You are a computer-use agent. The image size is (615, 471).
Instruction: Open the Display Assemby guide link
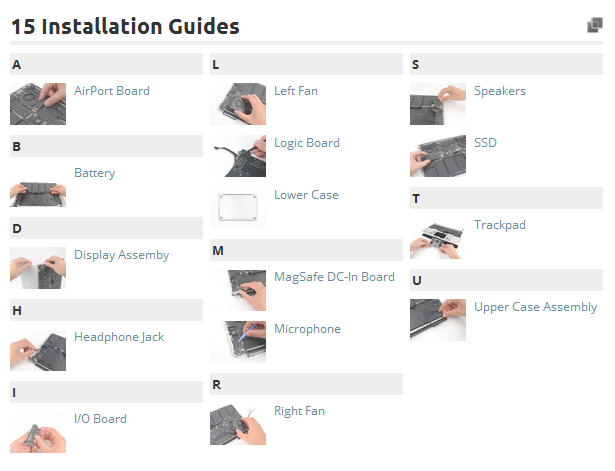[122, 255]
